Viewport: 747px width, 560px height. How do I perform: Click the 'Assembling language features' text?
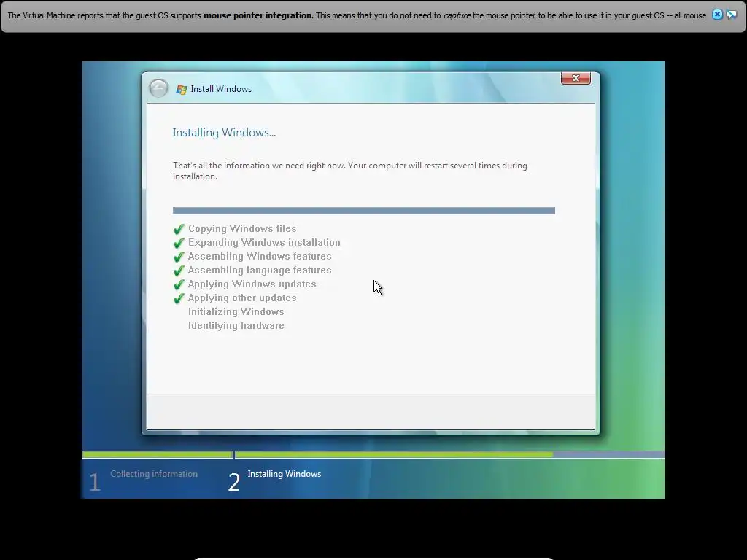[x=260, y=270]
